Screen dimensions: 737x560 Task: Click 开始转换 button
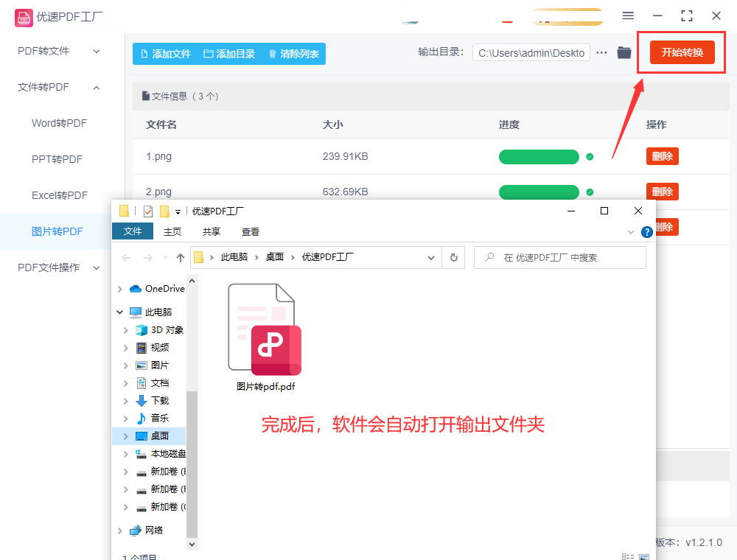click(x=682, y=52)
